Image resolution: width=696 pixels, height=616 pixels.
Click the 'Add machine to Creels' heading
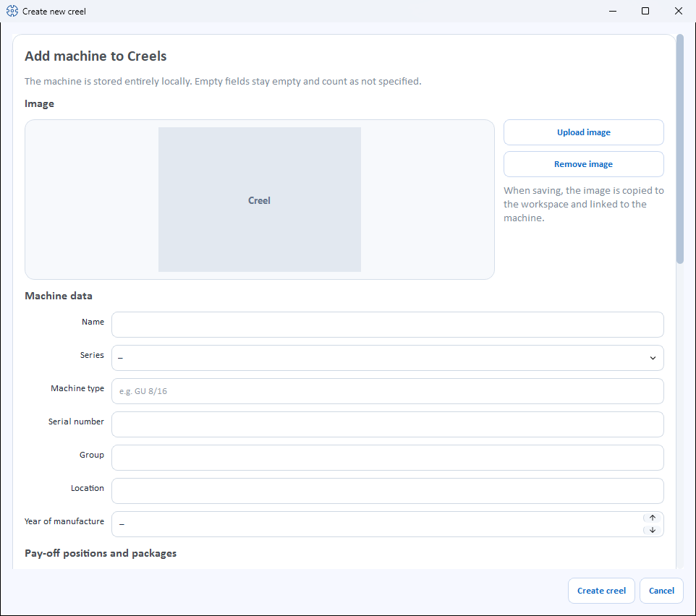(x=96, y=56)
